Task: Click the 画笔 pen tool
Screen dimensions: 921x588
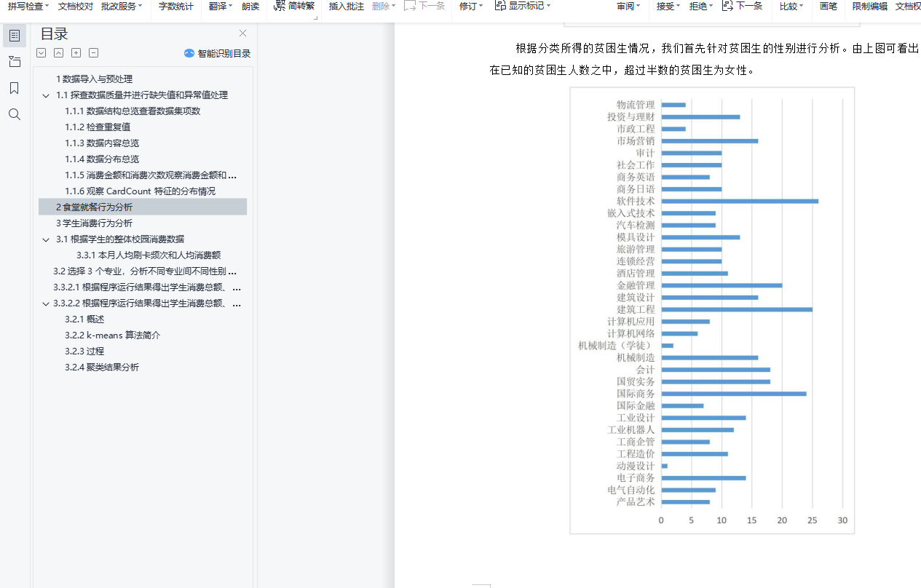Action: tap(829, 6)
